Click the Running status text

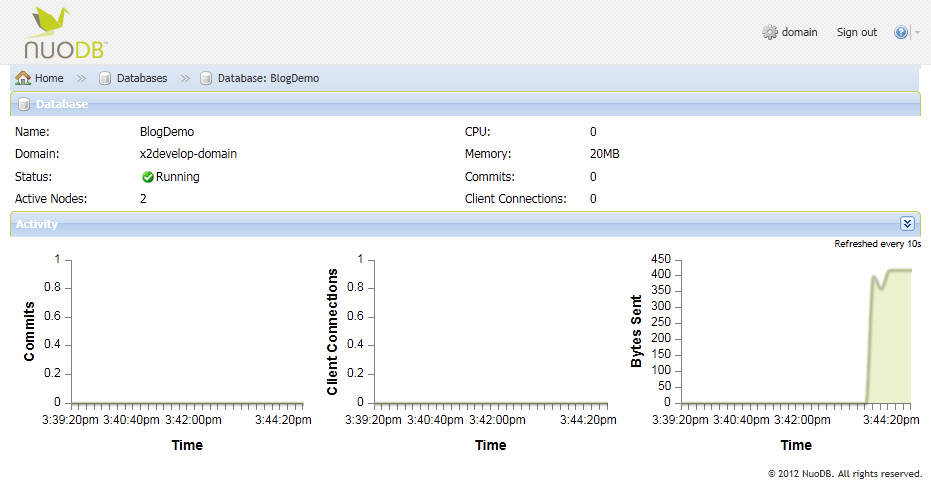(178, 177)
